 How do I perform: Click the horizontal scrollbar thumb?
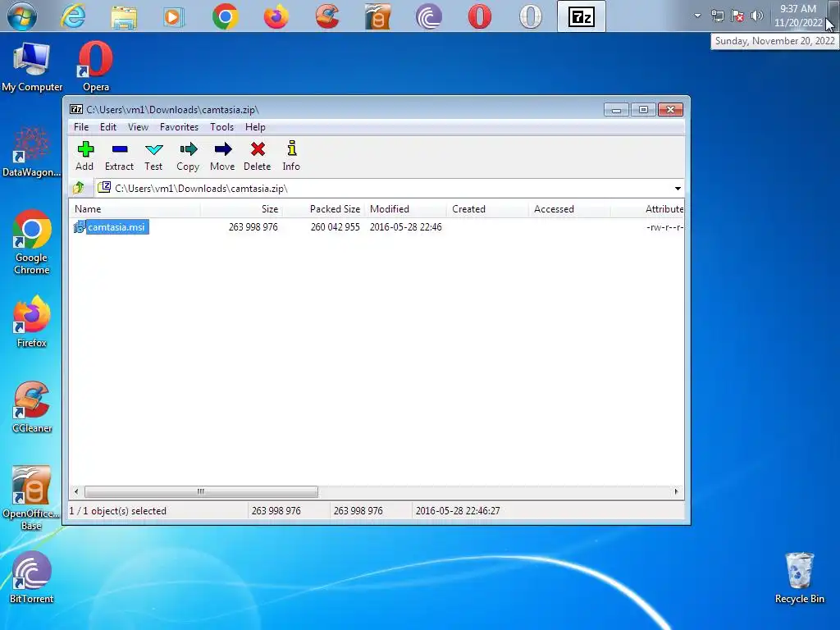[x=201, y=491]
